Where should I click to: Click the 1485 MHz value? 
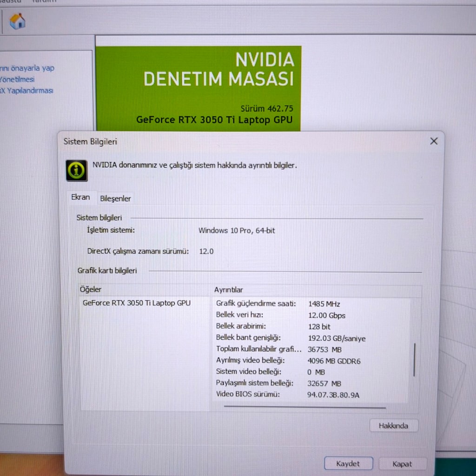click(x=324, y=304)
